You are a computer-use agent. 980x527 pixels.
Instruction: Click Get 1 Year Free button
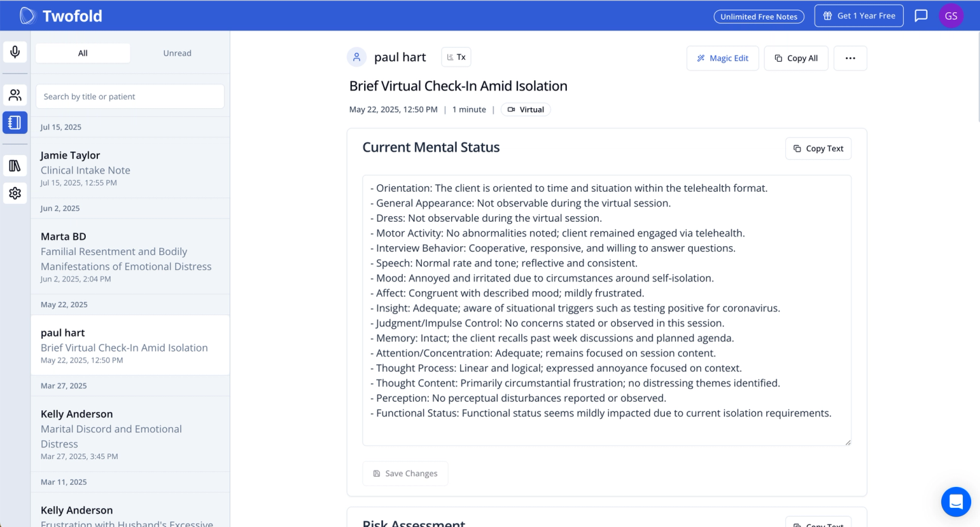859,16
